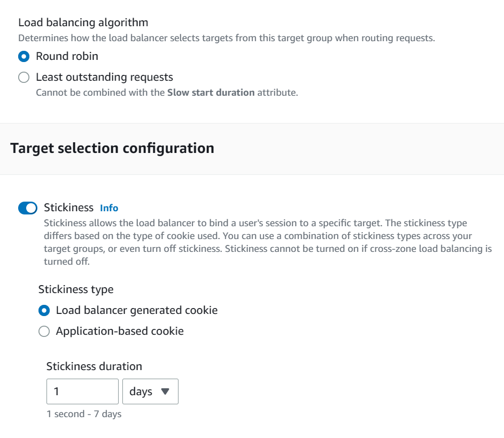Image resolution: width=504 pixels, height=438 pixels.
Task: Click the Round robin label text
Action: coord(67,56)
